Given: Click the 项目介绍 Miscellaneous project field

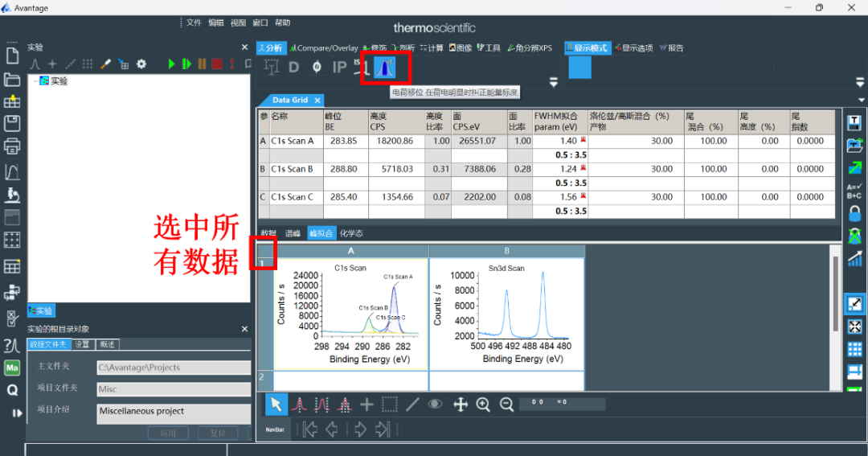Looking at the screenshot, I should [174, 414].
